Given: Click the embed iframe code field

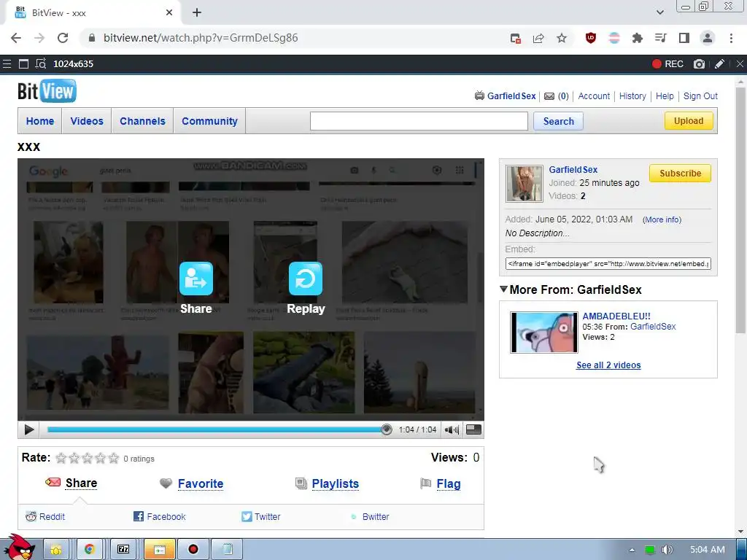Looking at the screenshot, I should coord(608,263).
